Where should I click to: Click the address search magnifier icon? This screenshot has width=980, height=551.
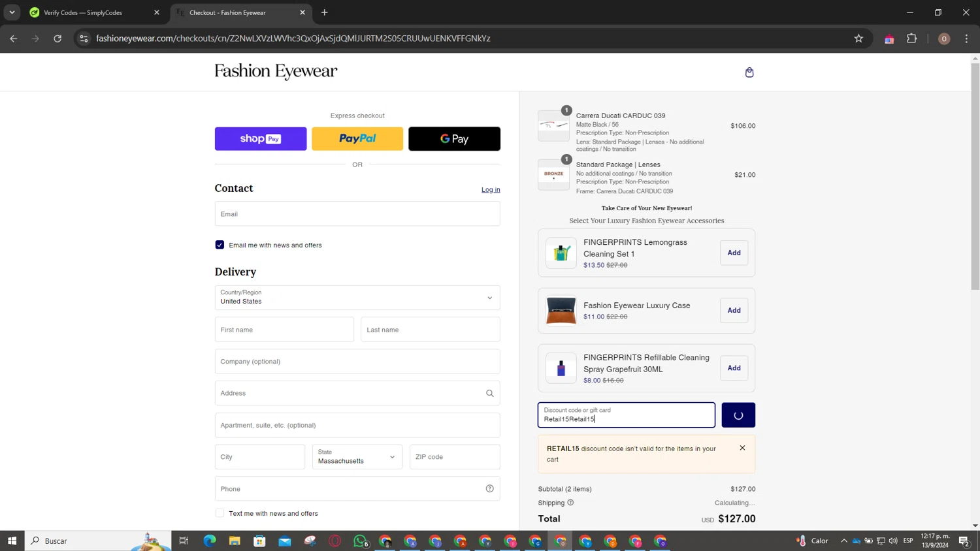pos(490,393)
